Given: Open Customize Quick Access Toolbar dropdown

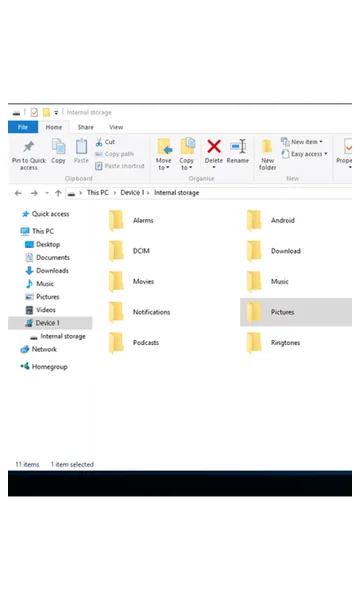Looking at the screenshot, I should click(56, 112).
